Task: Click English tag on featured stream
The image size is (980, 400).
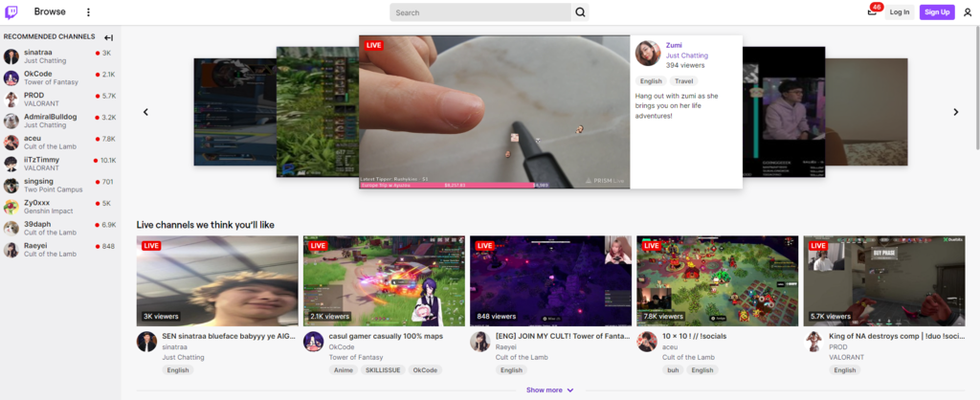Action: (651, 81)
